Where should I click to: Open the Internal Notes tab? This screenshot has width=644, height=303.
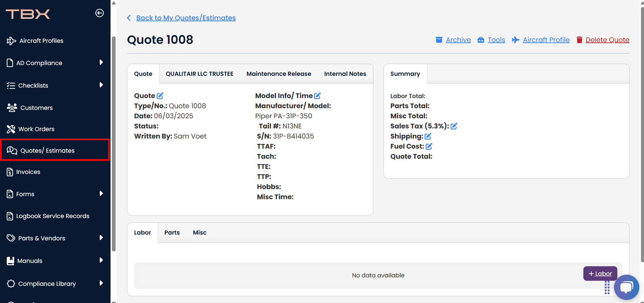coord(345,74)
